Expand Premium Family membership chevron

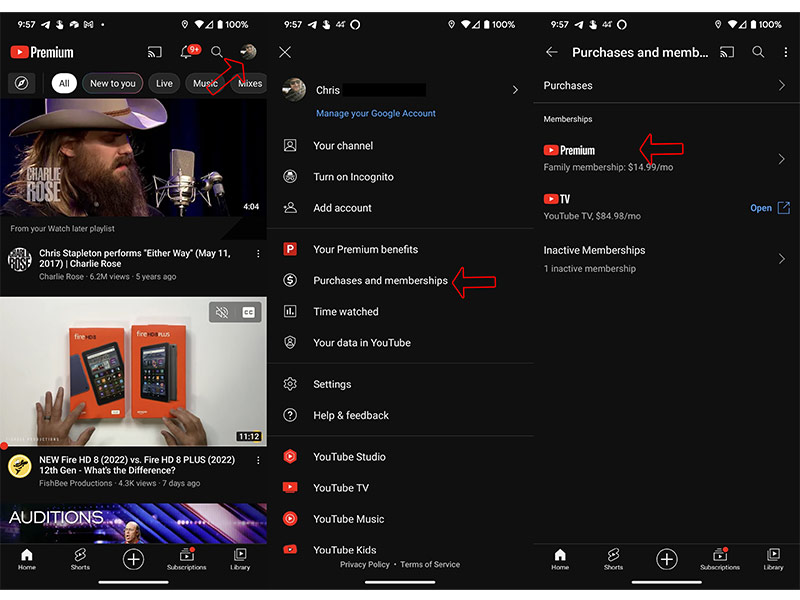[x=782, y=159]
